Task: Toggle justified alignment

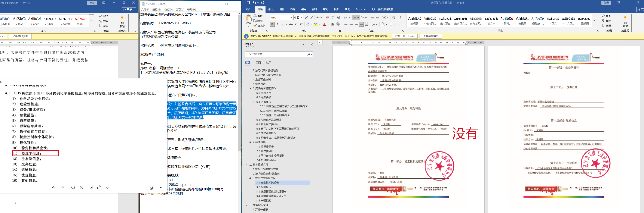Action: coord(361,24)
